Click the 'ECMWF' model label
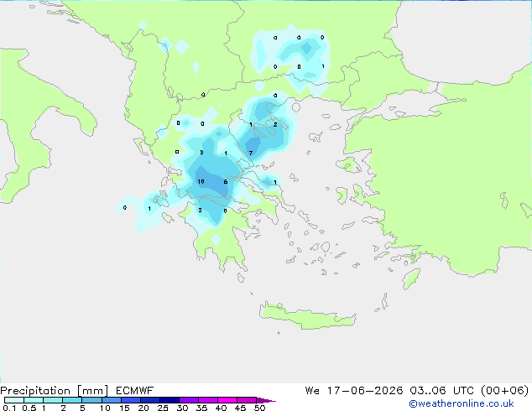 click(x=135, y=391)
